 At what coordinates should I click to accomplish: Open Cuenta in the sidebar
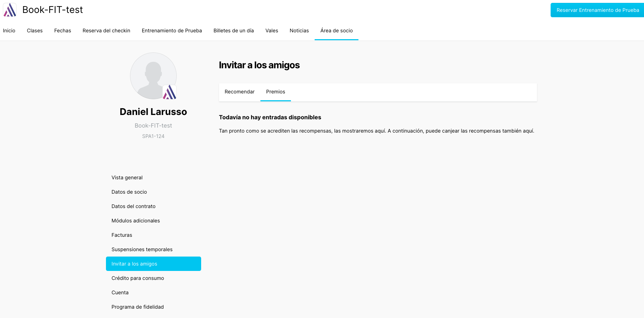[x=153, y=292]
